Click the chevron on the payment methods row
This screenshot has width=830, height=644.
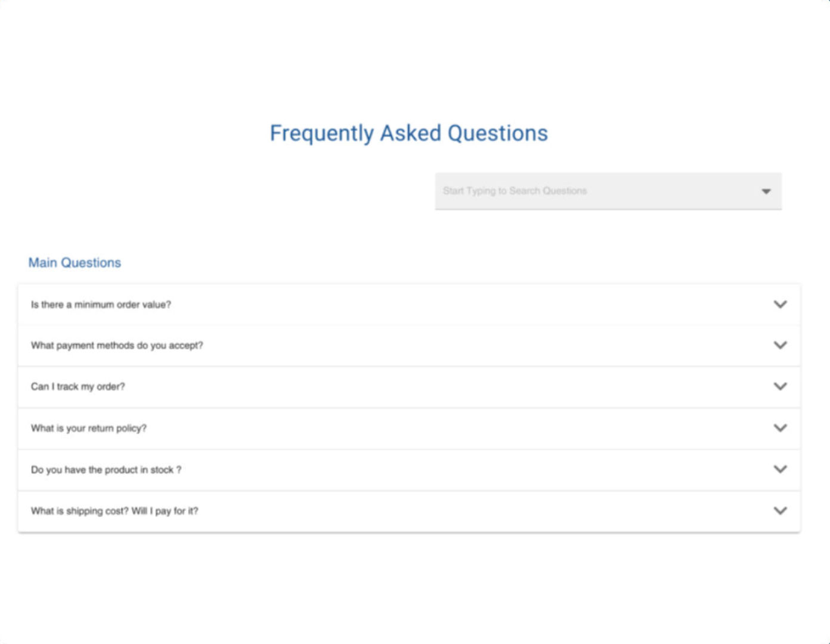click(780, 345)
